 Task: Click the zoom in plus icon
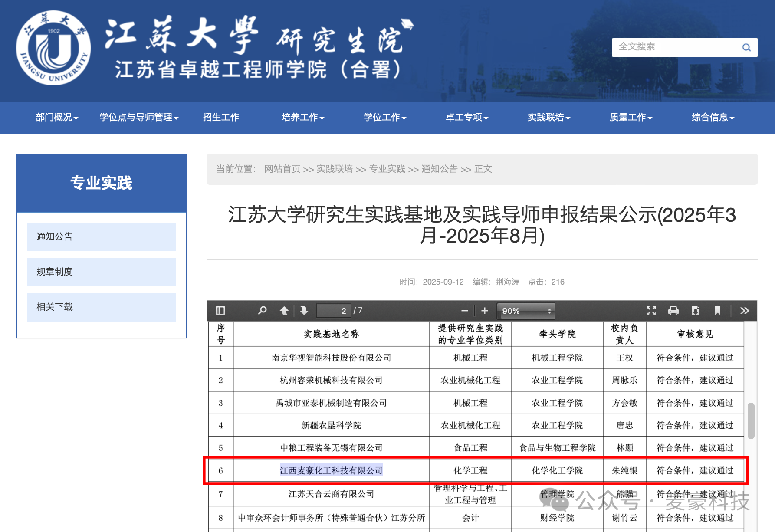tap(485, 311)
